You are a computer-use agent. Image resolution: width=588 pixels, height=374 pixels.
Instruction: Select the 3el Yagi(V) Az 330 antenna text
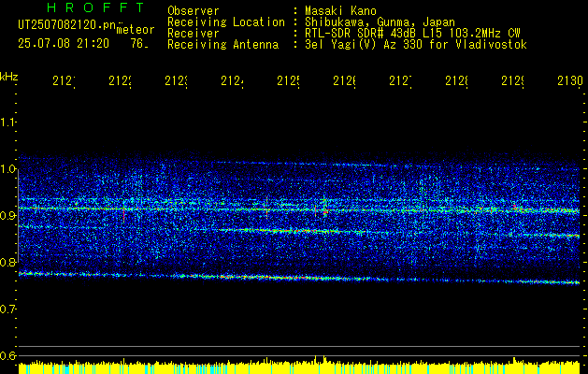tap(416, 45)
